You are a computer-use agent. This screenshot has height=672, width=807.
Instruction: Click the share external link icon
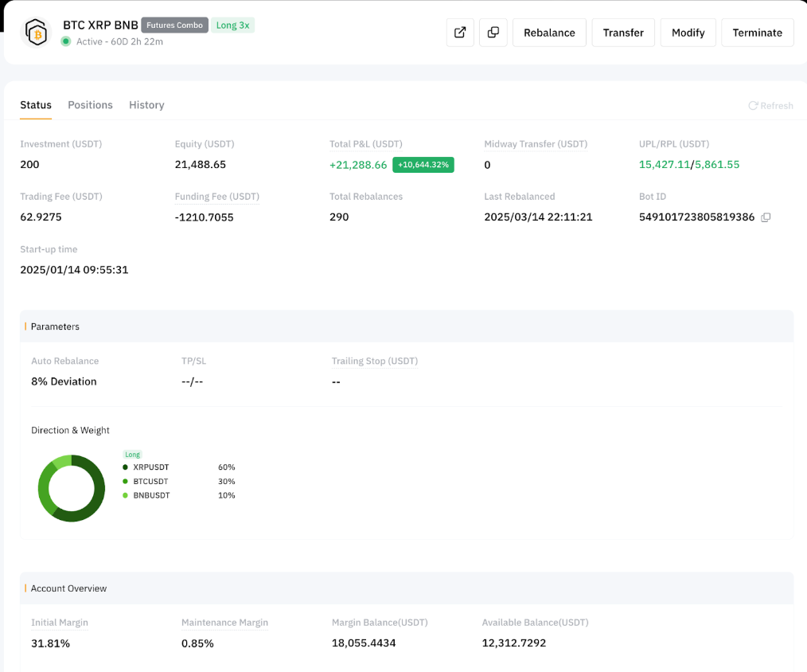point(460,33)
